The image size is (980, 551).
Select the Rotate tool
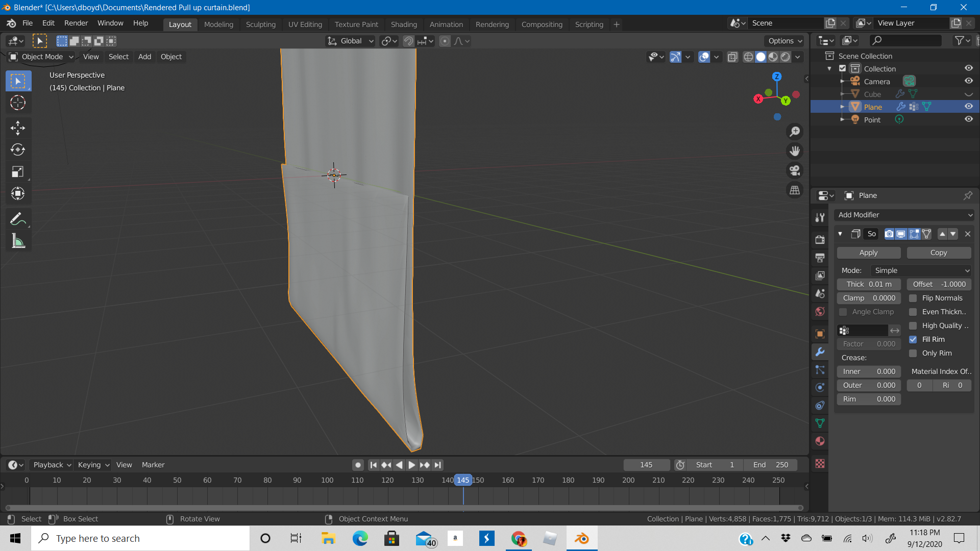pyautogui.click(x=18, y=149)
